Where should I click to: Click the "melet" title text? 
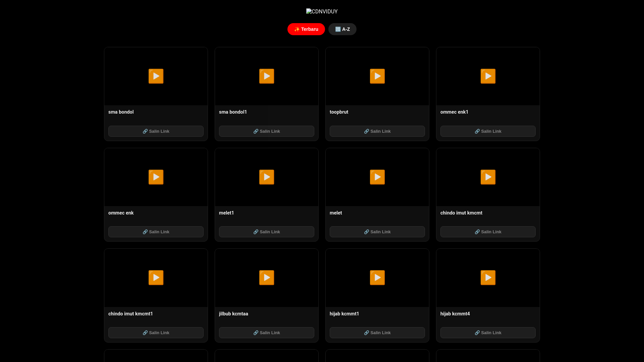click(336, 213)
